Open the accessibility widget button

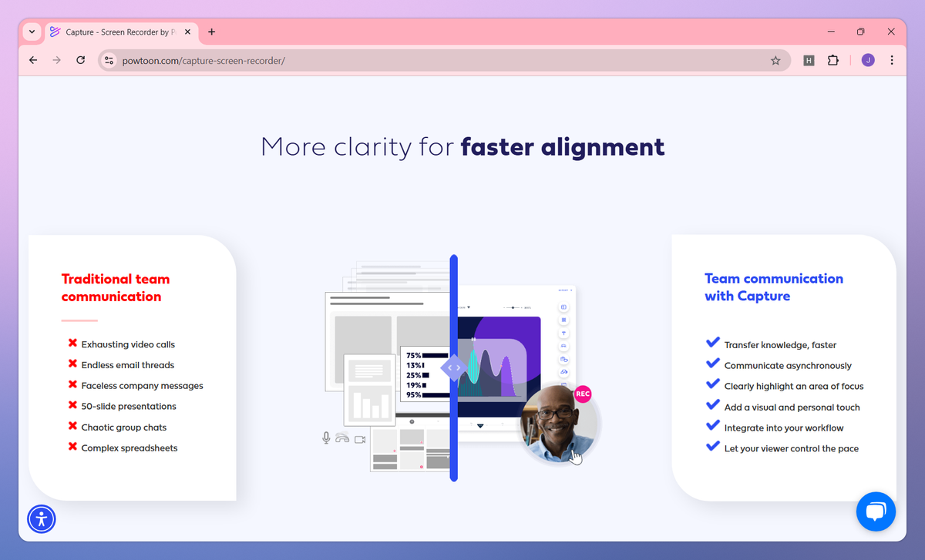[x=42, y=518]
